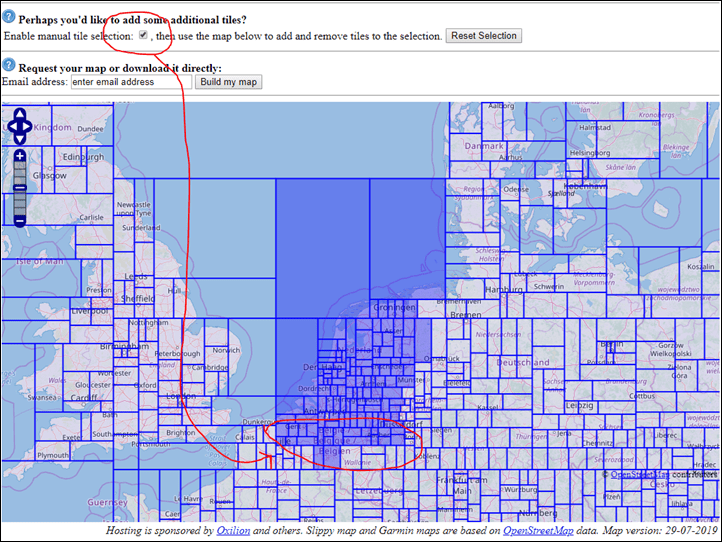This screenshot has width=722, height=542.
Task: Open help icon beside additional tiles heading
Action: [9, 17]
